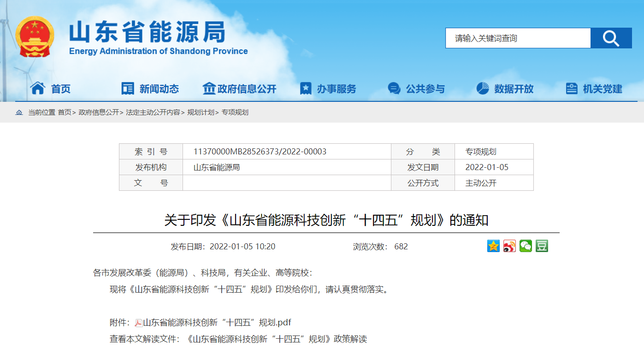Viewport: 644px width, 359px height.
Task: Open 办事服务 services menu
Action: [328, 88]
